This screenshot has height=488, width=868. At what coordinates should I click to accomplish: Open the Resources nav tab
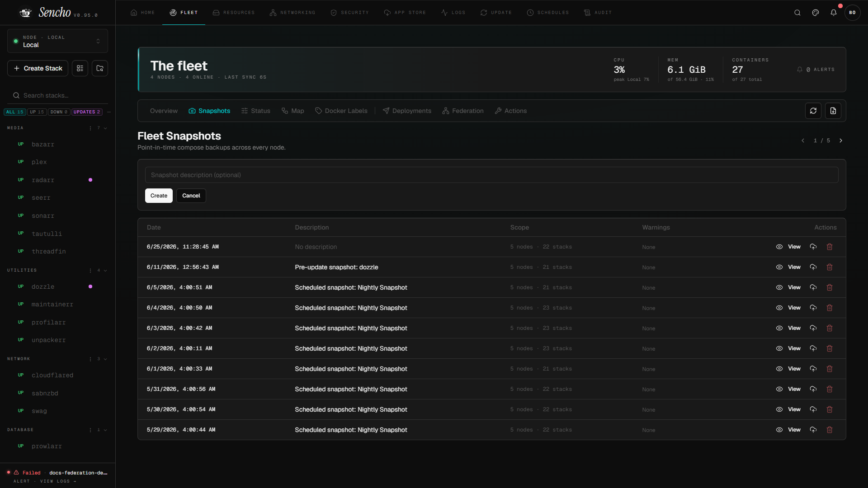click(x=234, y=13)
